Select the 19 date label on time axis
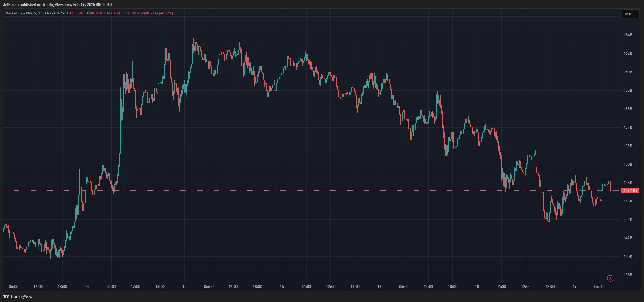 click(x=575, y=287)
